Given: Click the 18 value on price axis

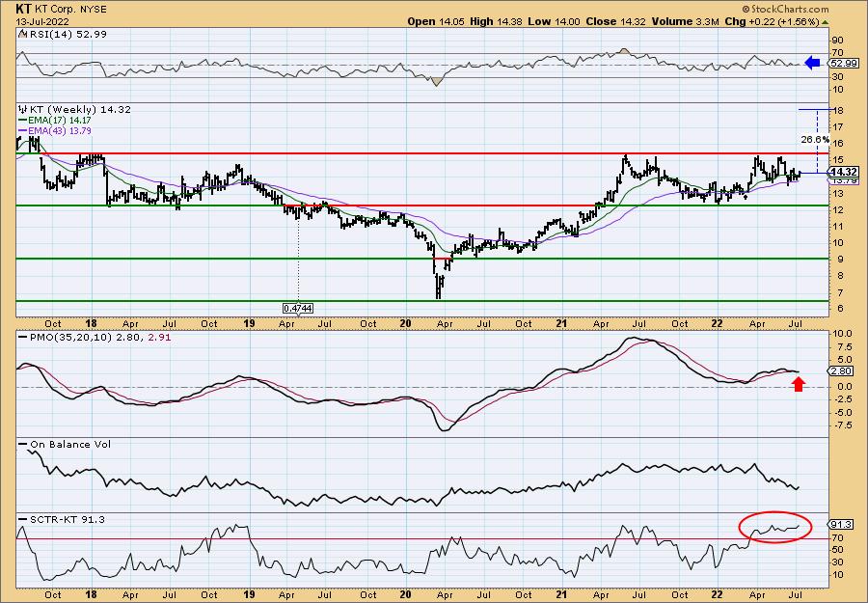Looking at the screenshot, I should [838, 111].
